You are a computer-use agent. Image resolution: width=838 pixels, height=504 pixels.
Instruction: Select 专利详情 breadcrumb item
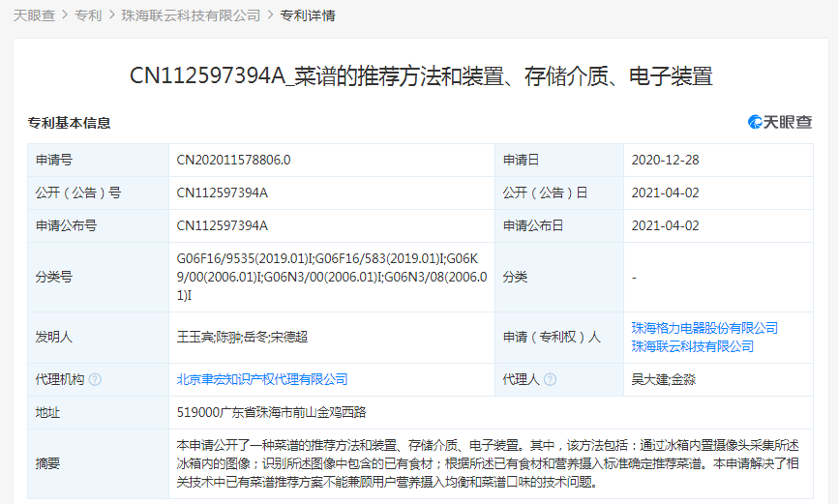point(308,15)
